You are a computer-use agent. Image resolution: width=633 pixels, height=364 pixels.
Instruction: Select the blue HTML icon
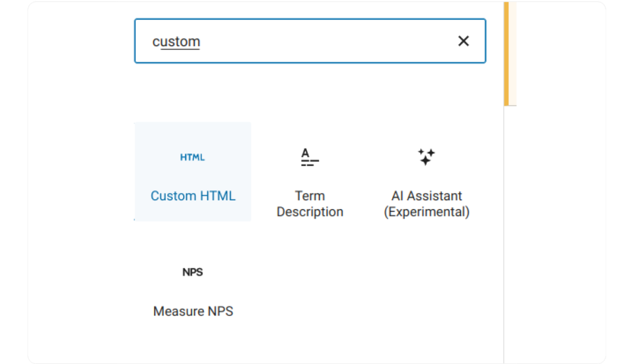pos(192,157)
